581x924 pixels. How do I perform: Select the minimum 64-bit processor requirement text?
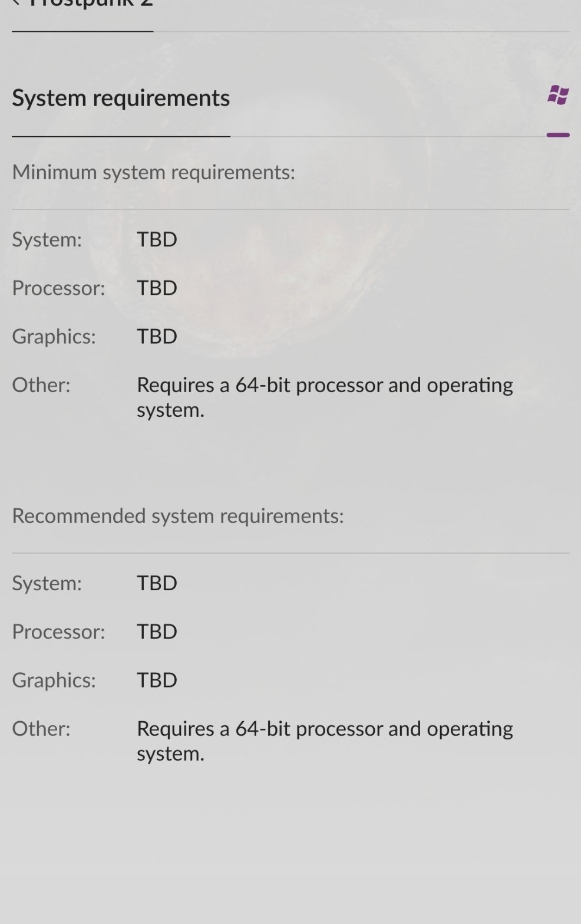coord(325,397)
